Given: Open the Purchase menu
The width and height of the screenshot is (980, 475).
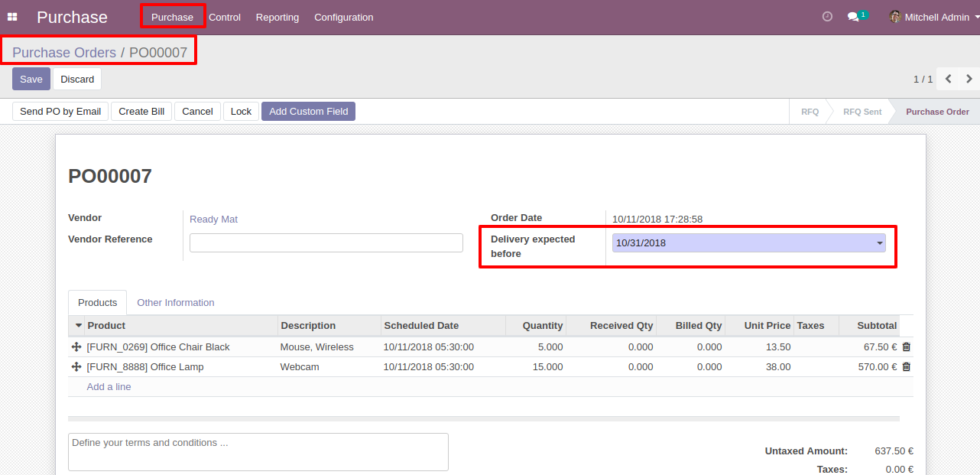Looking at the screenshot, I should pos(173,17).
